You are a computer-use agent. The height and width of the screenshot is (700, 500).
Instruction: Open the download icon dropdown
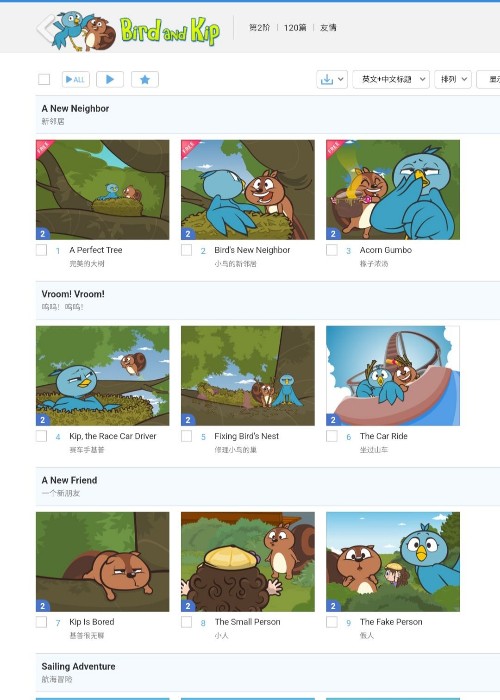click(x=332, y=79)
